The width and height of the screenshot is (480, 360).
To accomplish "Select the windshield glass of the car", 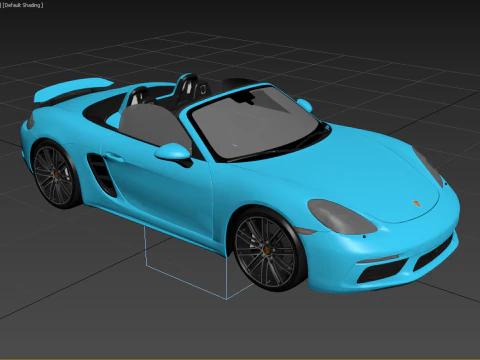I will pos(254,123).
